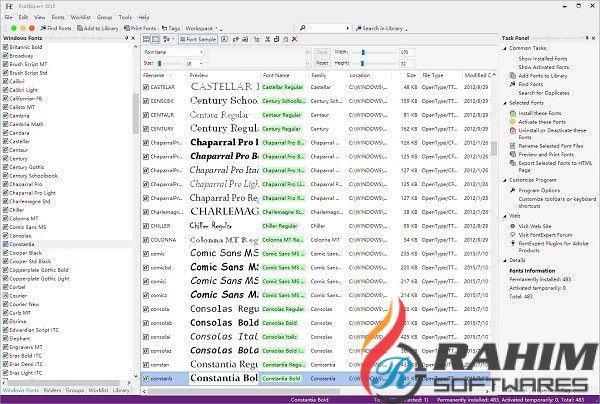Switch to thumbnail grid view icon

[146, 39]
